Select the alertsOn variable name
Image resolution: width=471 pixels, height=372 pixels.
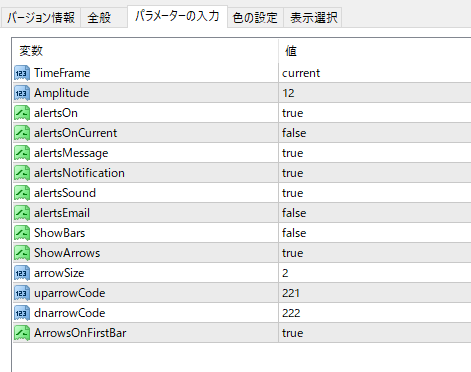point(56,113)
